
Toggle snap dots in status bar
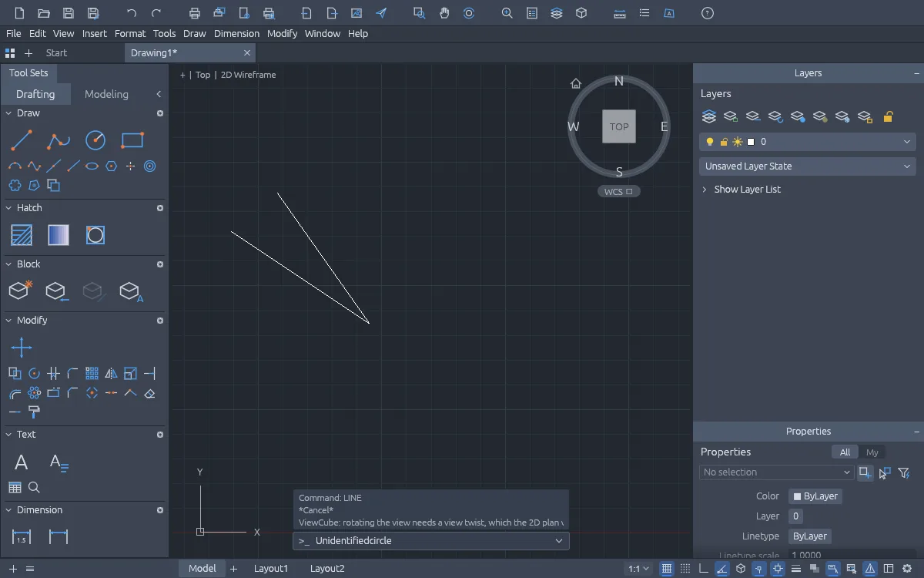pos(685,569)
